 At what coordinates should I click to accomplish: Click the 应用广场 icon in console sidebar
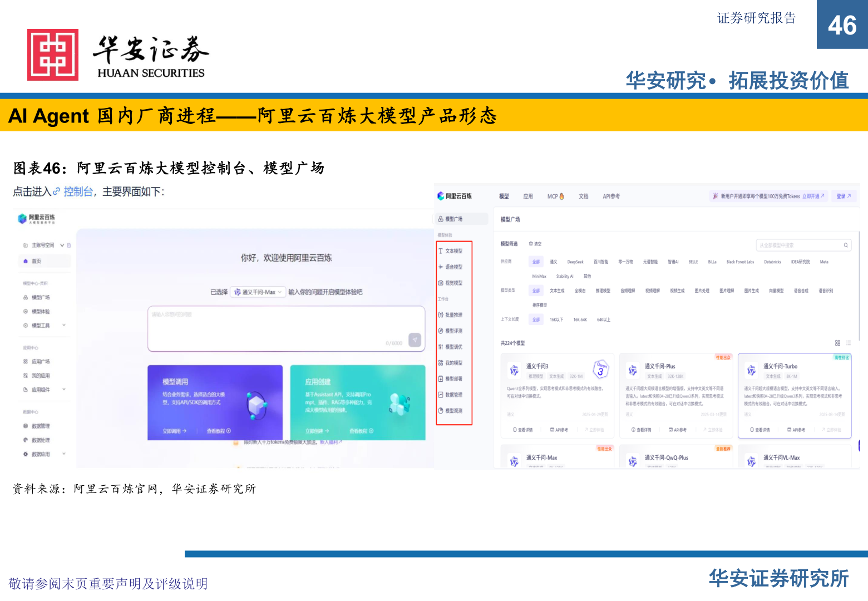[26, 362]
